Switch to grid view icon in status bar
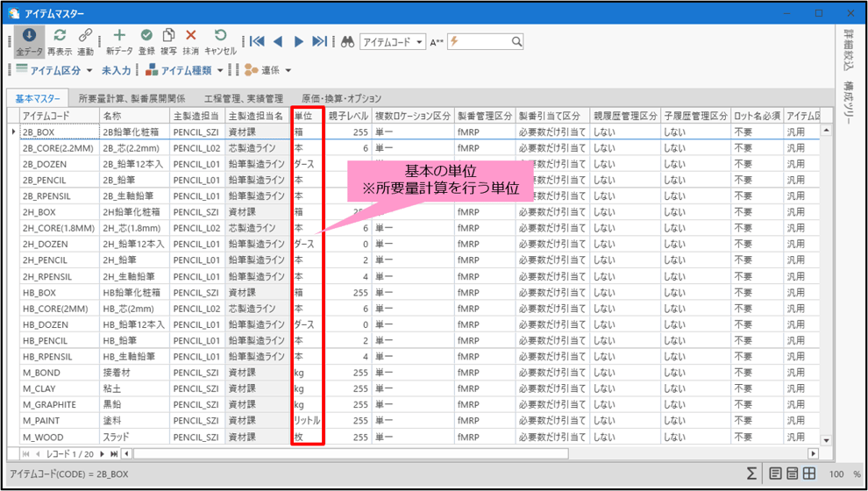The height and width of the screenshot is (491, 868). pyautogui.click(x=810, y=473)
